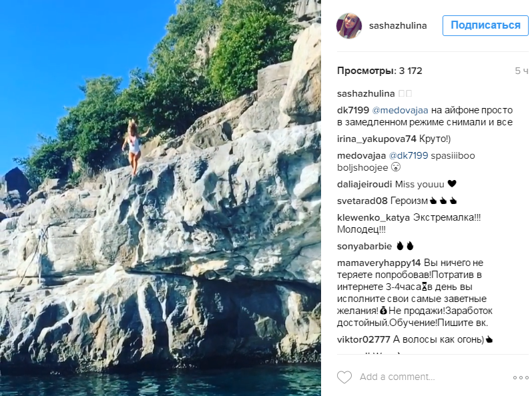Open mamaveryhappy14 commenter profile
Screen dimensions: 532x396
click(x=379, y=263)
